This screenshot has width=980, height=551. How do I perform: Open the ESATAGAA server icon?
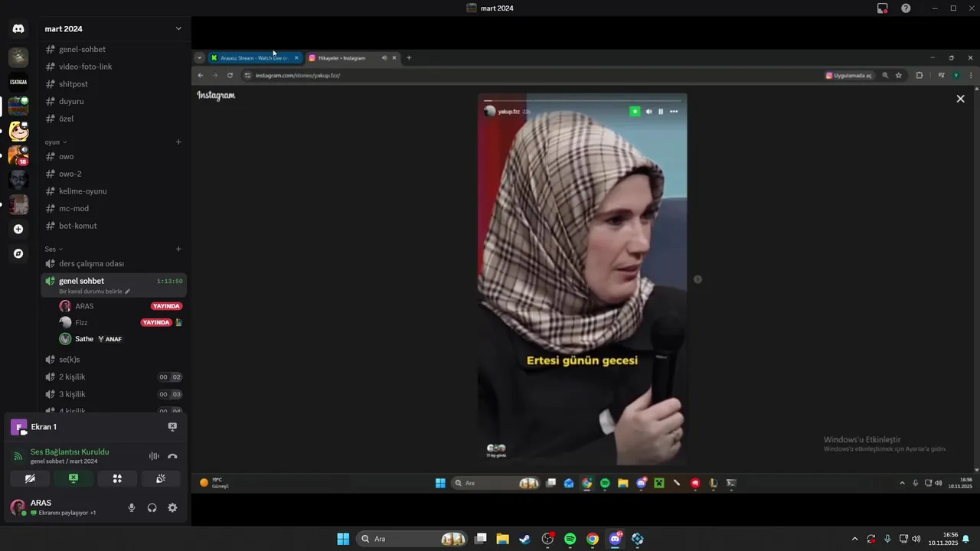(x=18, y=82)
